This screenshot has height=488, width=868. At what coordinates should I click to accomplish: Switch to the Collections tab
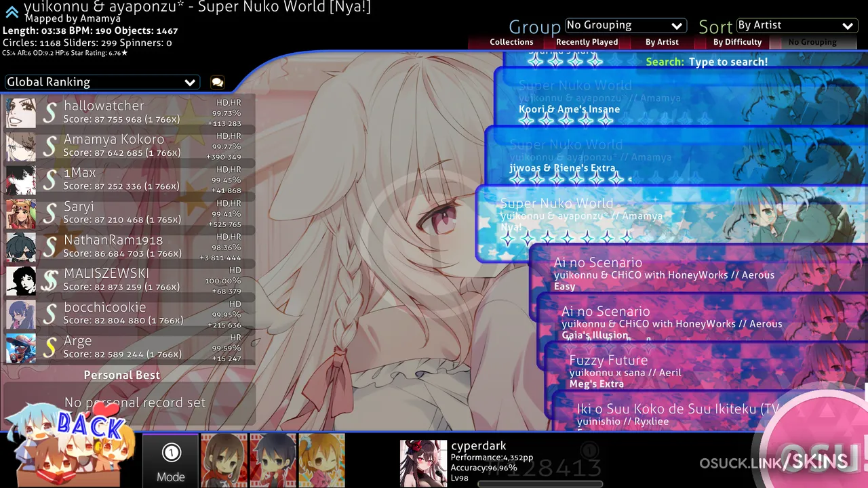click(511, 42)
